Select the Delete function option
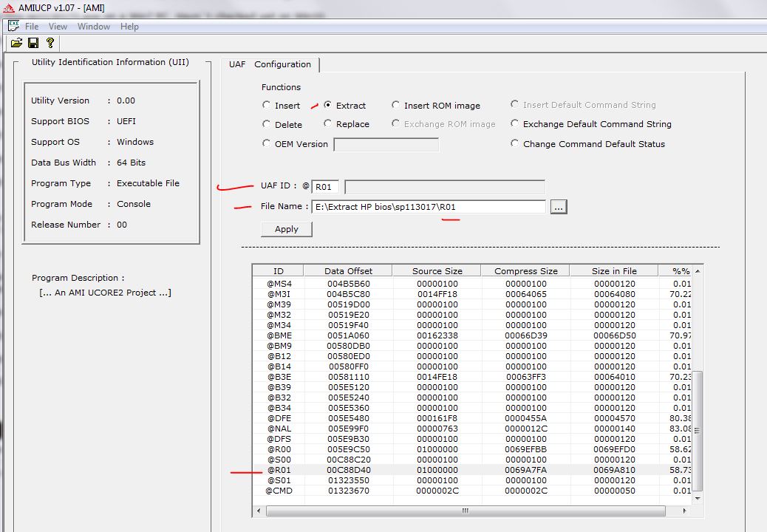The height and width of the screenshot is (532, 767). [267, 125]
